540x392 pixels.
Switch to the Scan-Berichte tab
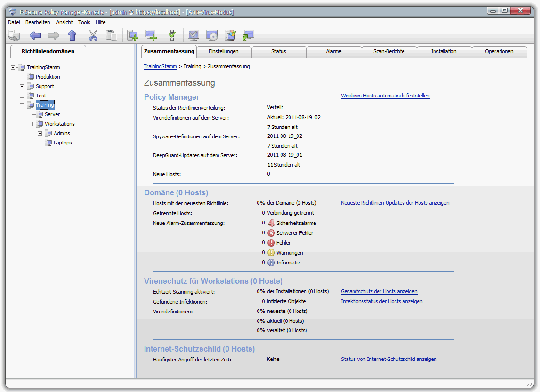[x=389, y=52]
